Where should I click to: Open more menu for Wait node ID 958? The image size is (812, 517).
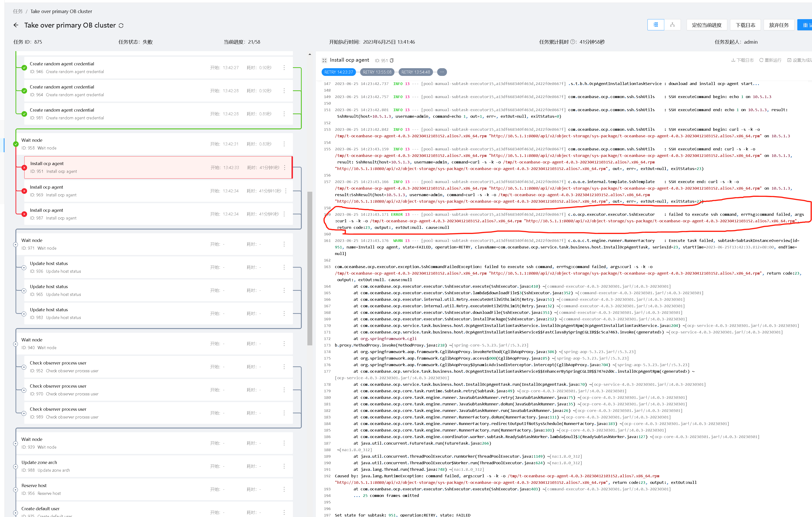pyautogui.click(x=284, y=144)
